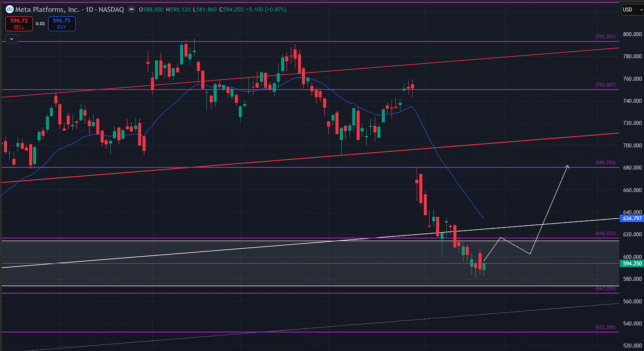
Task: Click the 0.03 spread value between SELL and BUY
Action: click(40, 23)
